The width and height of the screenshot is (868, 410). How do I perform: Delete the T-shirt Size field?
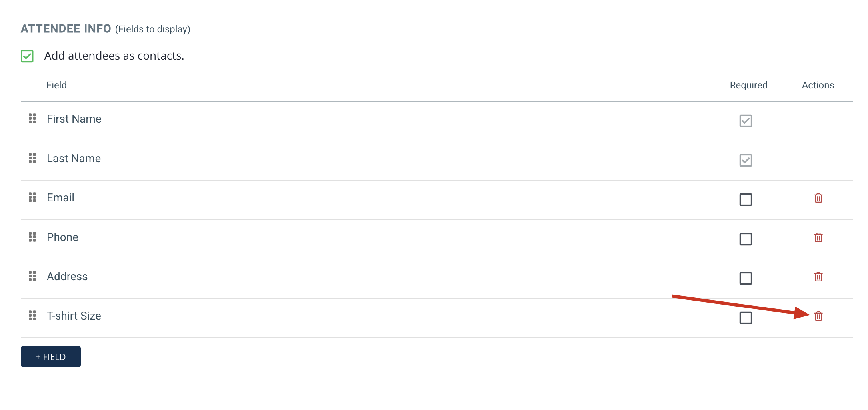click(818, 316)
